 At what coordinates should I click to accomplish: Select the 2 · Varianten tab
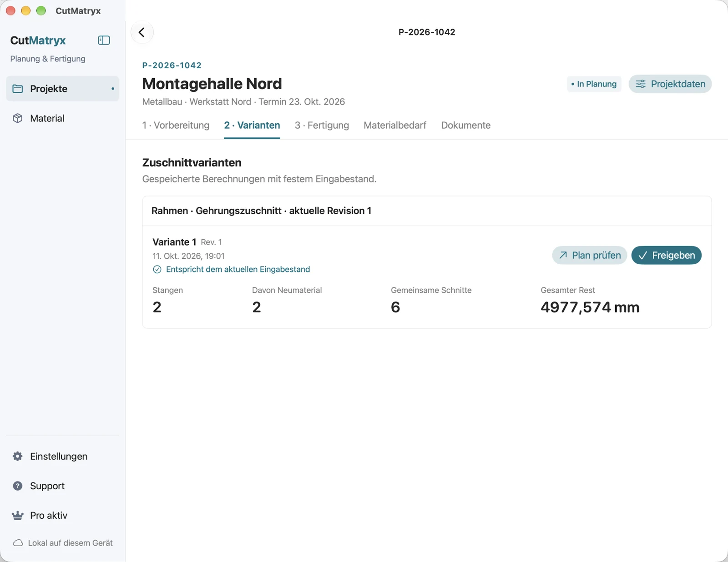[252, 125]
